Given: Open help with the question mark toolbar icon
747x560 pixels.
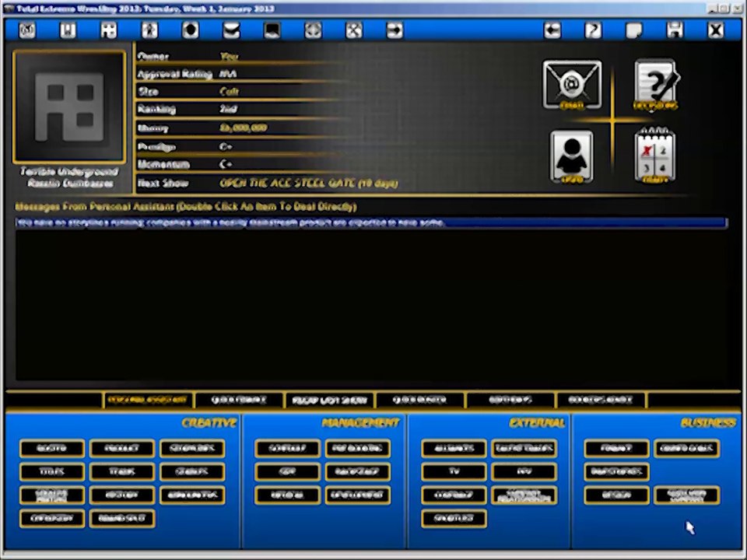Looking at the screenshot, I should coord(593,30).
